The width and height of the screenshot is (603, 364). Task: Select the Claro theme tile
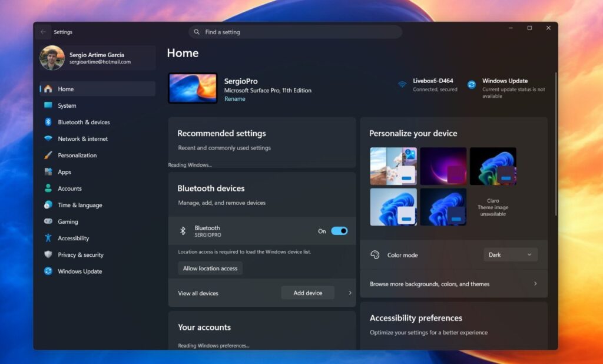pos(493,207)
